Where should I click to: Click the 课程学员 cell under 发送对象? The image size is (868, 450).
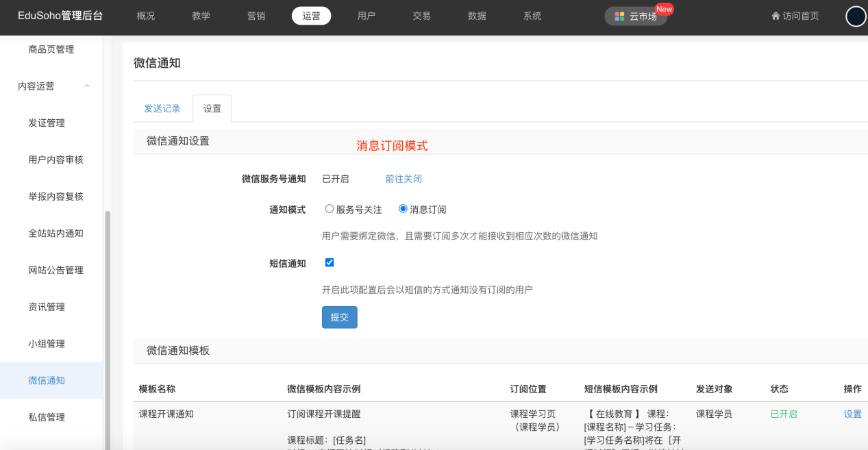714,414
